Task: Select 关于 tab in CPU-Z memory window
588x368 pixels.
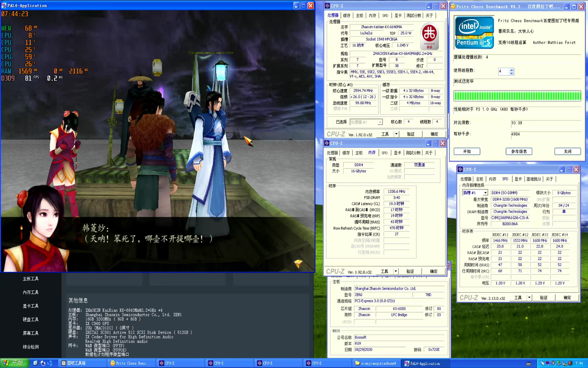Action: (x=429, y=153)
